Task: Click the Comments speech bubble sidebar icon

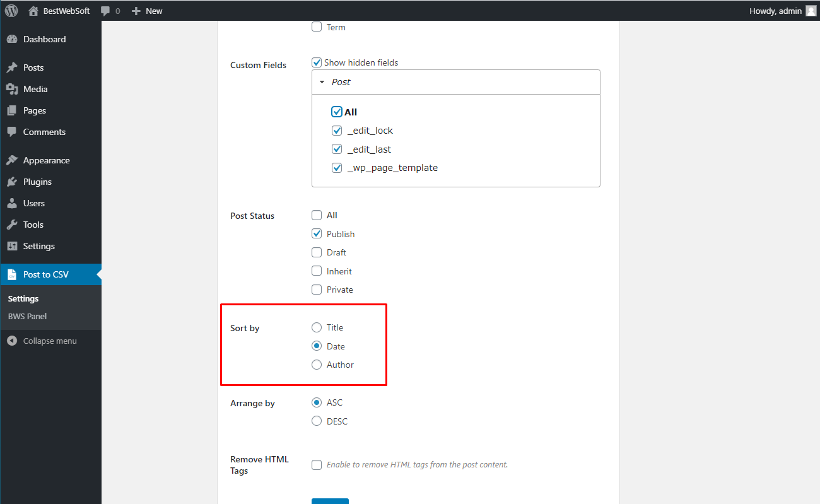Action: pos(11,132)
